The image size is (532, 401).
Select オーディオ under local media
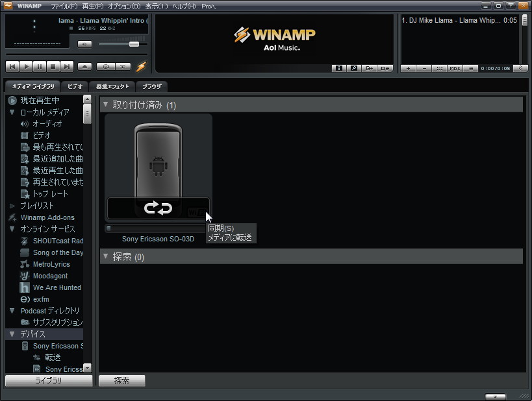[47, 124]
